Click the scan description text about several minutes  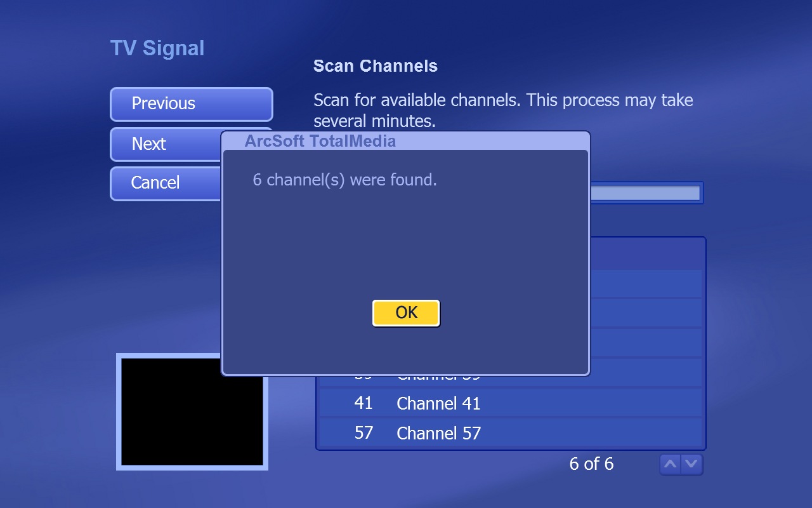click(x=503, y=110)
